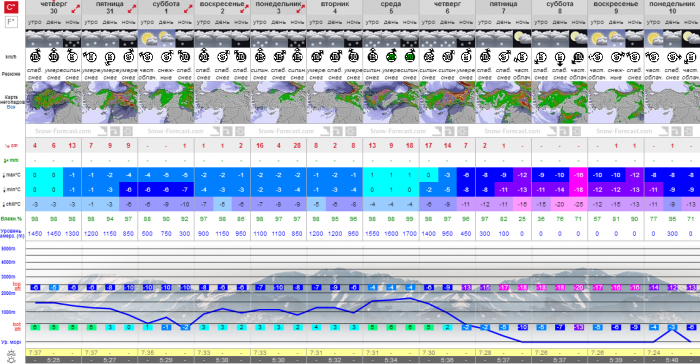Screen dimensions: 700x364
Task: Open Thursday 30 snowfall map thumbnail
Action: tap(54, 102)
